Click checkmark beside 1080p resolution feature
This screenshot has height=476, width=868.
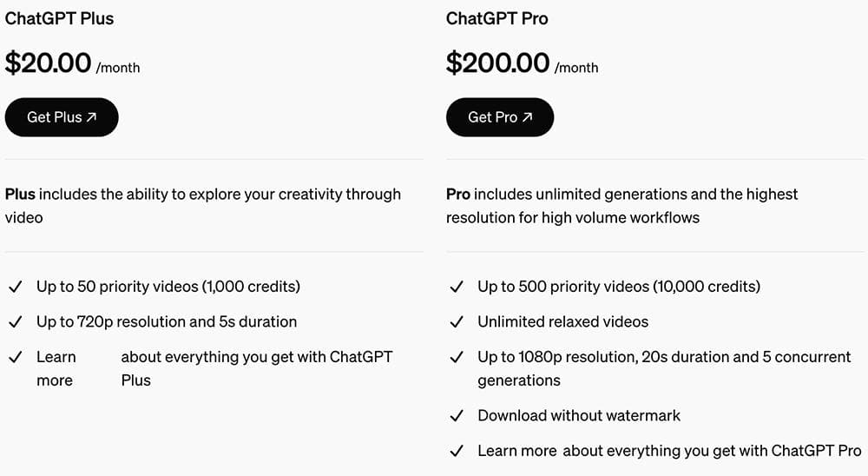tap(457, 358)
